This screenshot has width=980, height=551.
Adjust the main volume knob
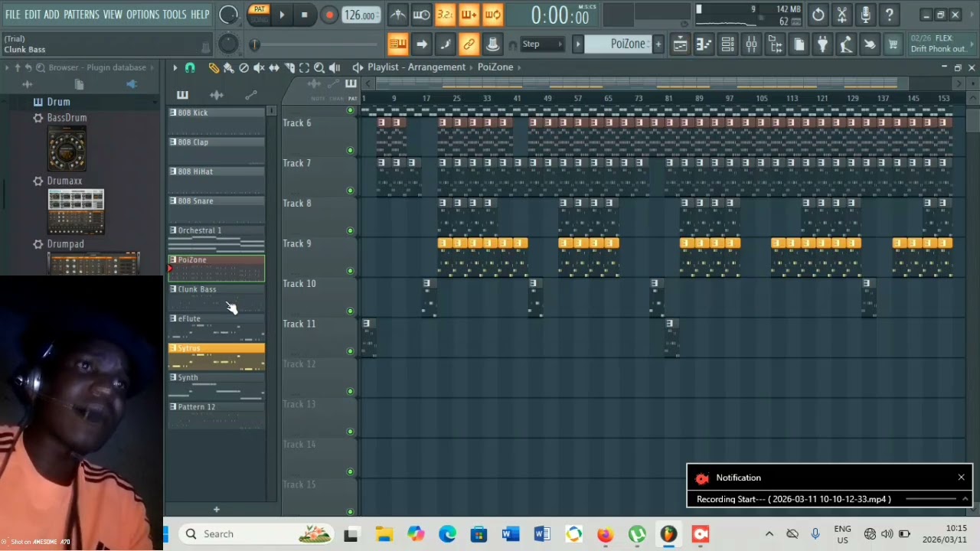click(x=228, y=15)
